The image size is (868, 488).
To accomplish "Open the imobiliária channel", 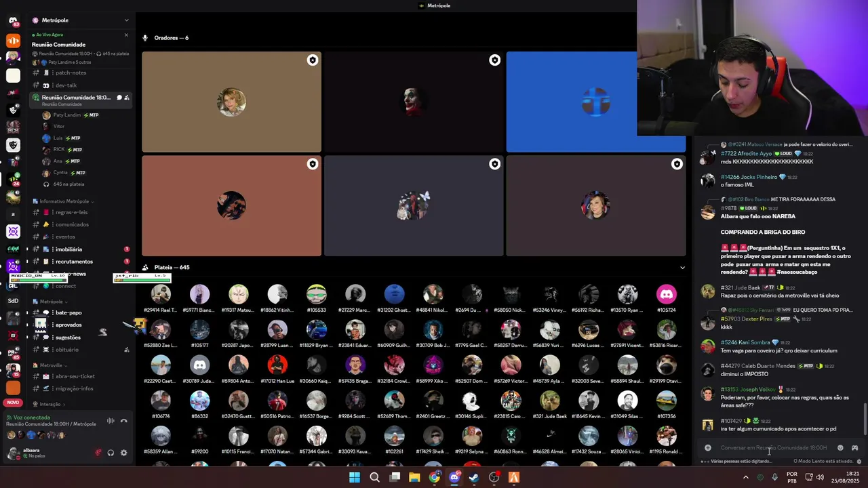I will click(68, 249).
